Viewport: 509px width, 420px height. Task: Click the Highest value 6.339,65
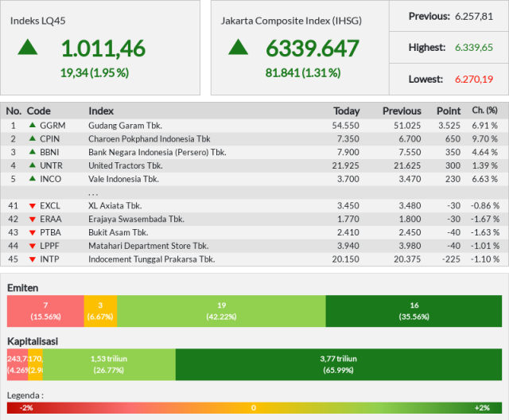(474, 48)
